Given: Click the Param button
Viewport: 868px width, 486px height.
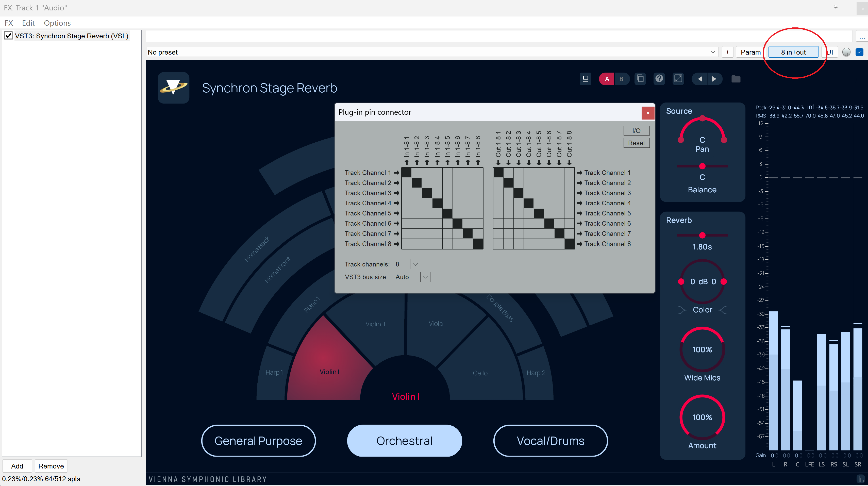Looking at the screenshot, I should 750,52.
